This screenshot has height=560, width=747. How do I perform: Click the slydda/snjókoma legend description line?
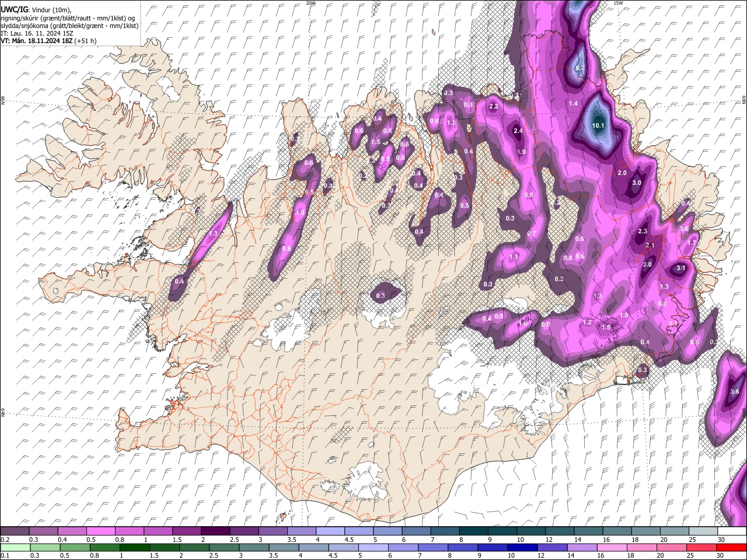[69, 26]
